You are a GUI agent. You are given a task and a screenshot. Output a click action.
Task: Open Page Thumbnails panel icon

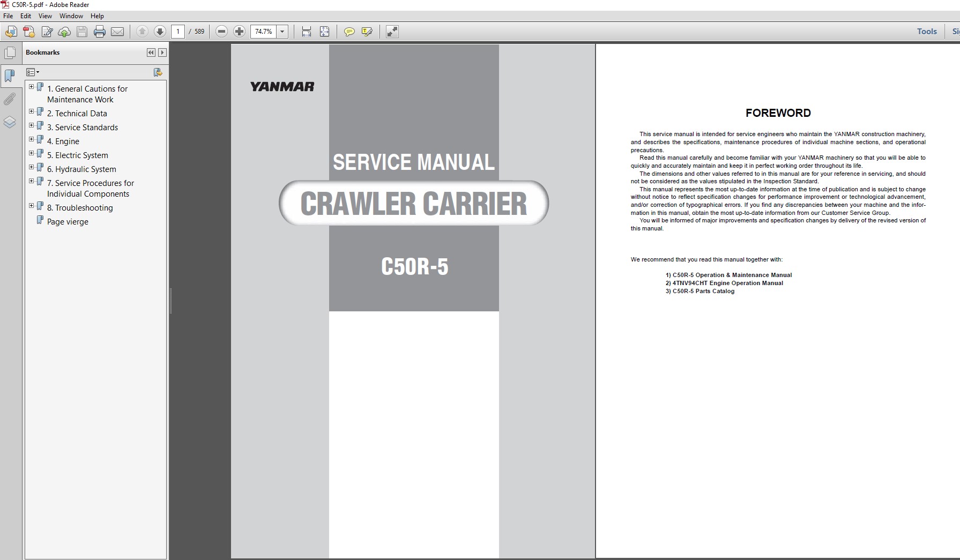click(x=10, y=53)
